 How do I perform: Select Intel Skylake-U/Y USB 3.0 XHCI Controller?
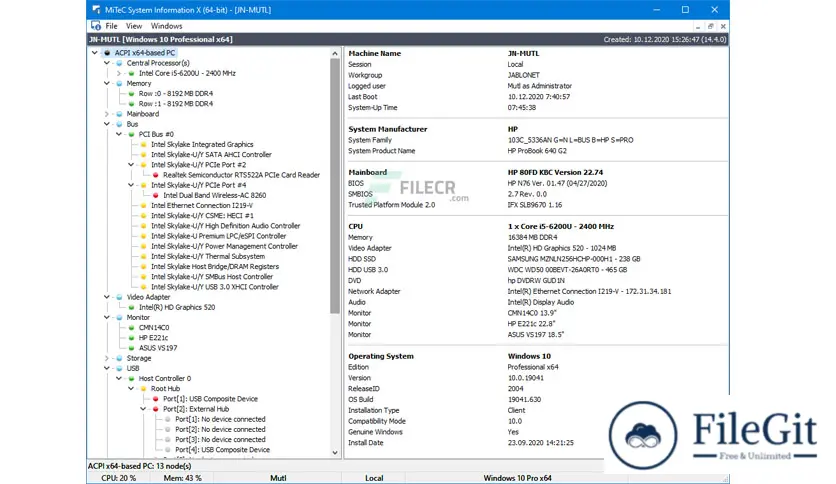[215, 287]
